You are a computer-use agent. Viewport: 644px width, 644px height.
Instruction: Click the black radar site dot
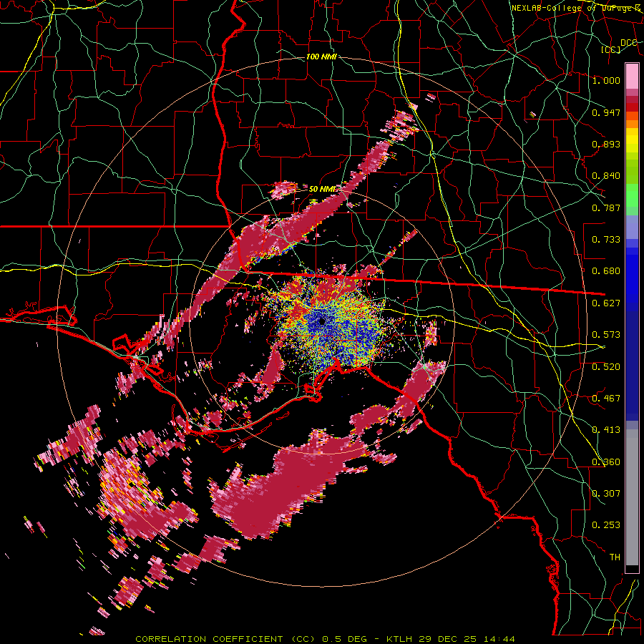coord(321,321)
